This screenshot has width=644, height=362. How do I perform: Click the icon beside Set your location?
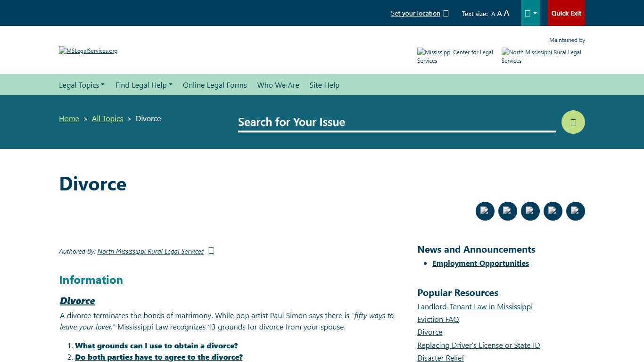(446, 13)
